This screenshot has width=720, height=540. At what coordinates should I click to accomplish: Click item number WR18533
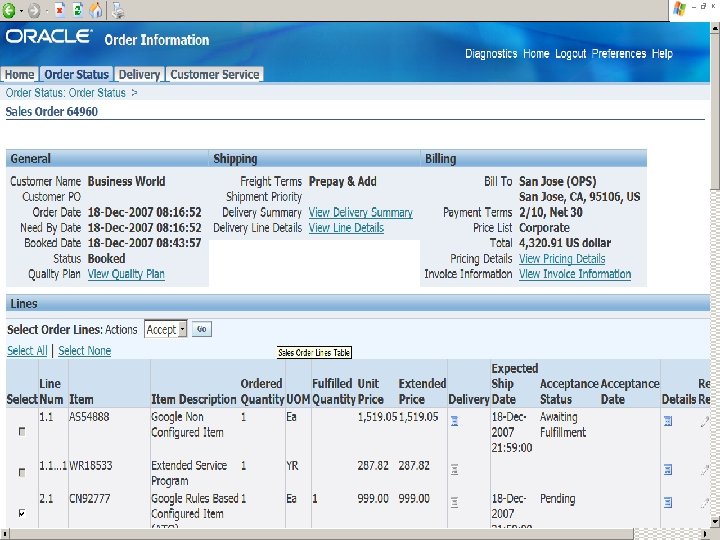click(x=90, y=466)
